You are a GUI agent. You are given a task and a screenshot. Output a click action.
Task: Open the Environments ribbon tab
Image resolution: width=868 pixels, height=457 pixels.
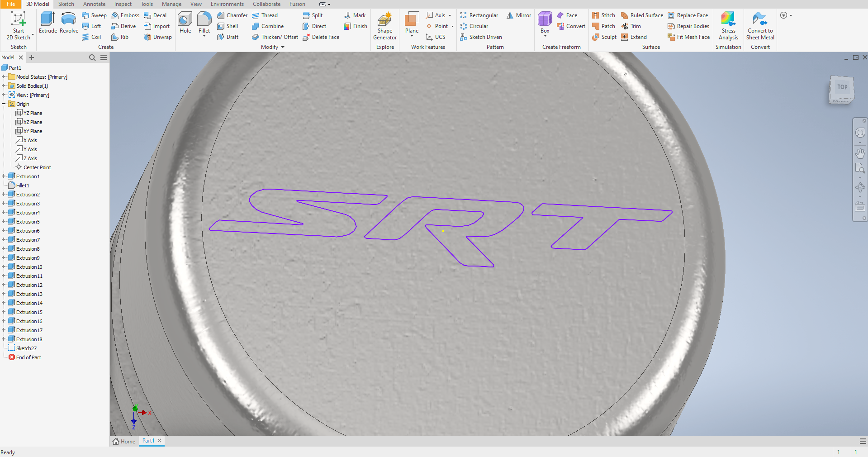[x=227, y=4]
